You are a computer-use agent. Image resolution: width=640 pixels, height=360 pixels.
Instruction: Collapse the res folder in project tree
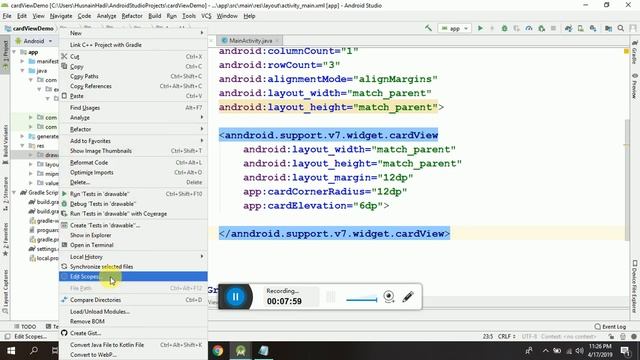coord(23,146)
